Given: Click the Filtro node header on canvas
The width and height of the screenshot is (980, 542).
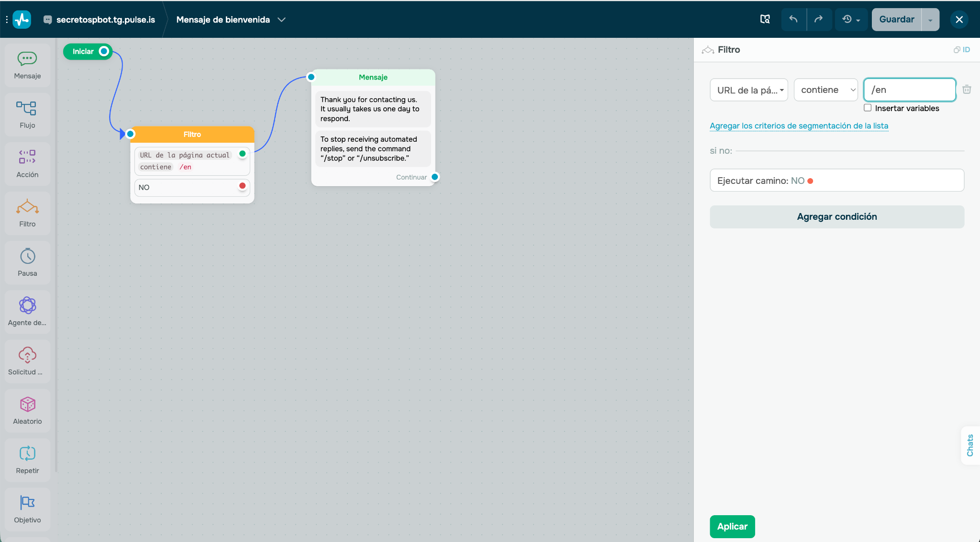Looking at the screenshot, I should 192,135.
